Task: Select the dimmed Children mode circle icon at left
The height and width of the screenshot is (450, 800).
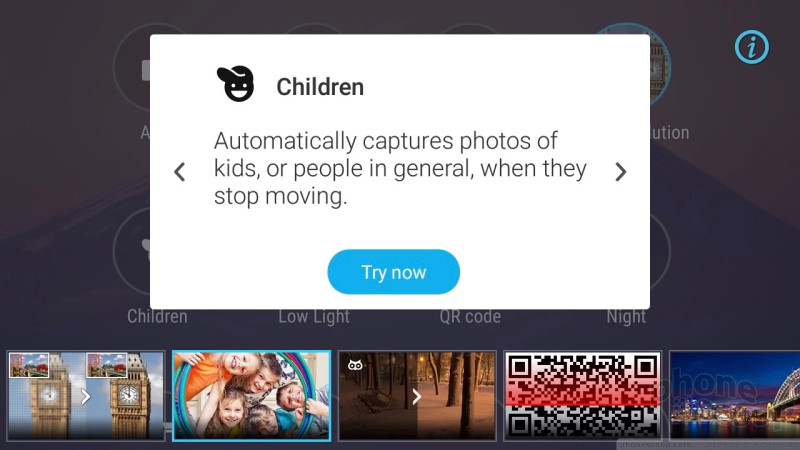Action: click(132, 251)
